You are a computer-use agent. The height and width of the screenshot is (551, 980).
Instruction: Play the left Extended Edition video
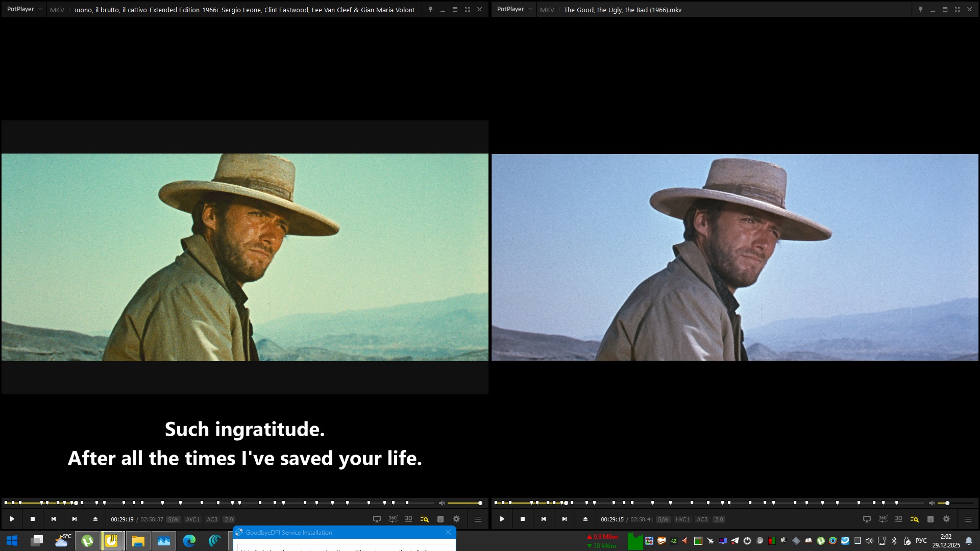12,519
